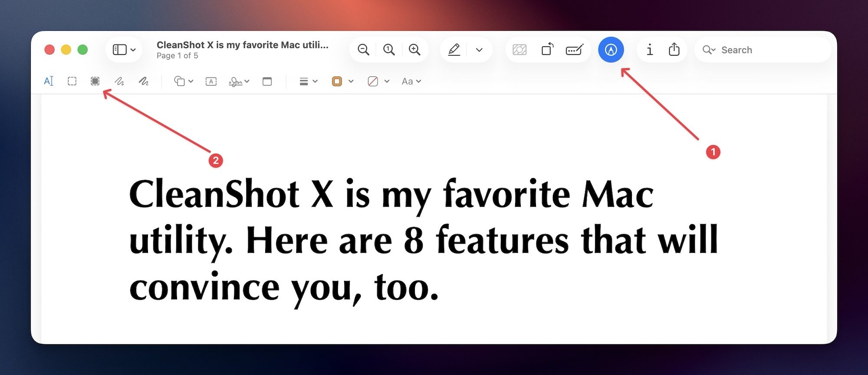This screenshot has height=375, width=868.
Task: Select the highlight pen tool
Action: pyautogui.click(x=454, y=50)
